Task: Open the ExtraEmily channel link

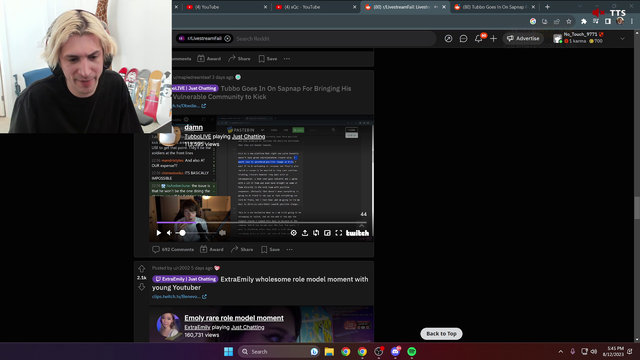Action: tap(197, 327)
